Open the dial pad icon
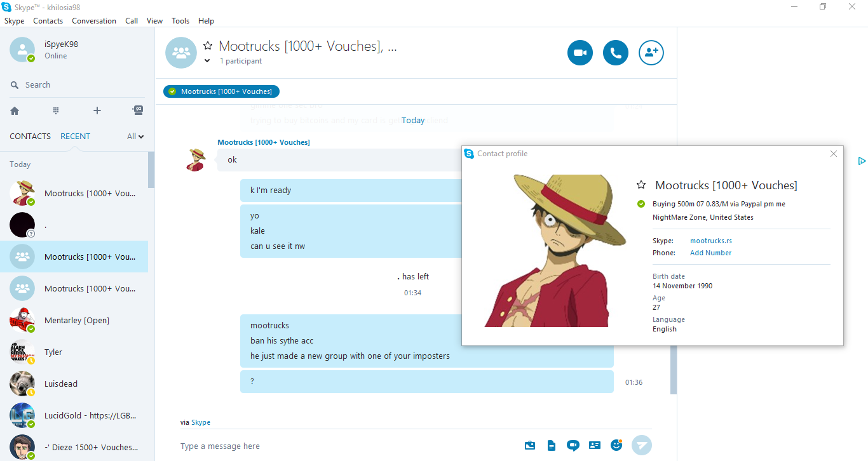 click(56, 110)
